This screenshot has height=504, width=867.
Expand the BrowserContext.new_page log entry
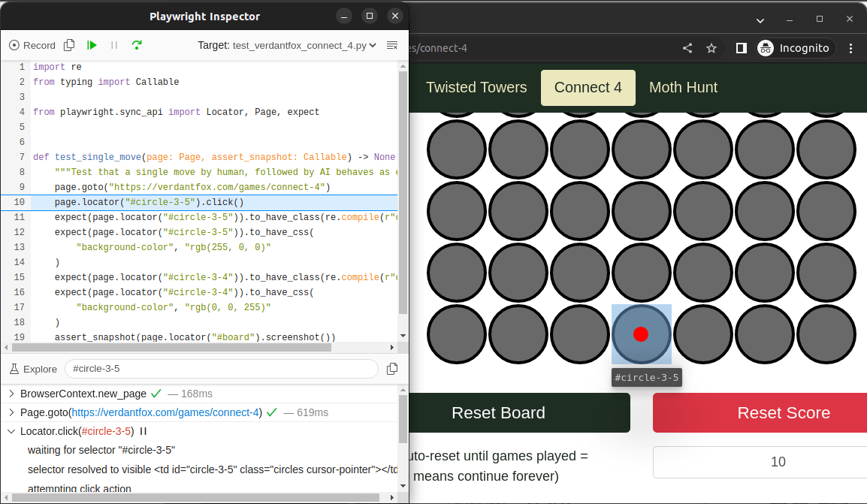[11, 394]
